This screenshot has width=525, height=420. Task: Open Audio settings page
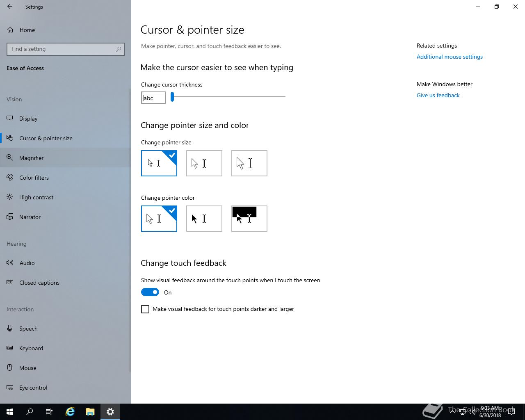click(66, 263)
